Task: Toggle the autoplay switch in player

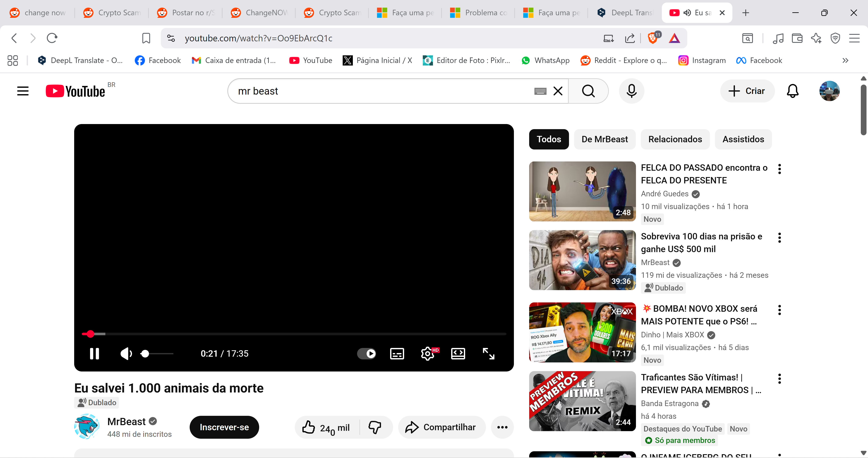Action: pos(367,353)
